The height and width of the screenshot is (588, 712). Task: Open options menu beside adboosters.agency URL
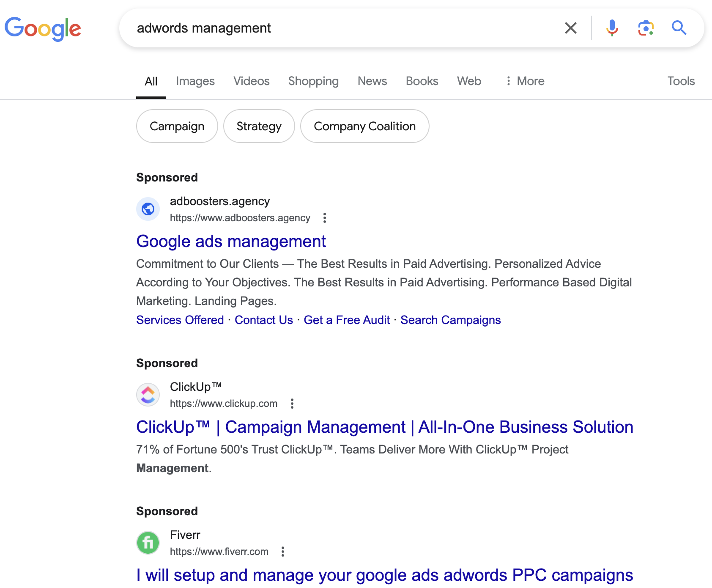pos(325,218)
